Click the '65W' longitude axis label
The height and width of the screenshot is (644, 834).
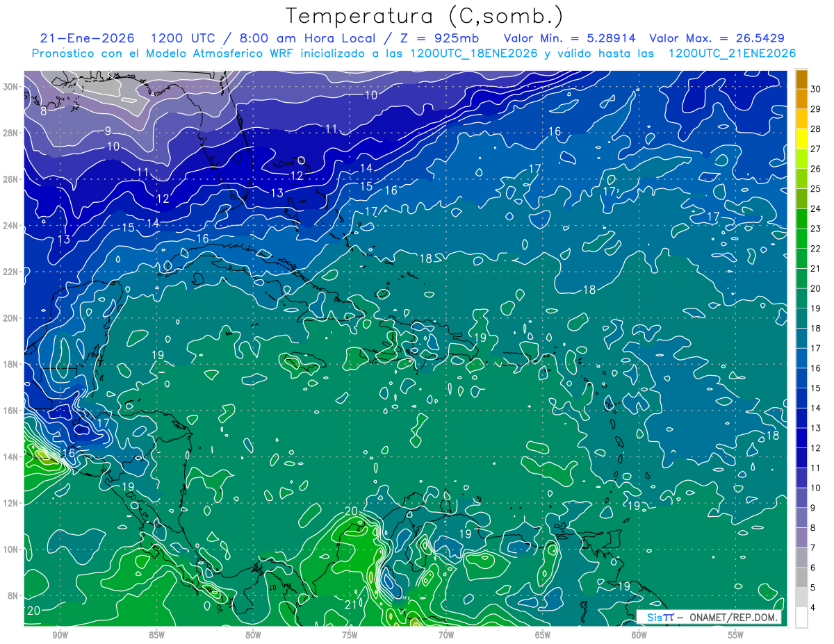point(543,635)
